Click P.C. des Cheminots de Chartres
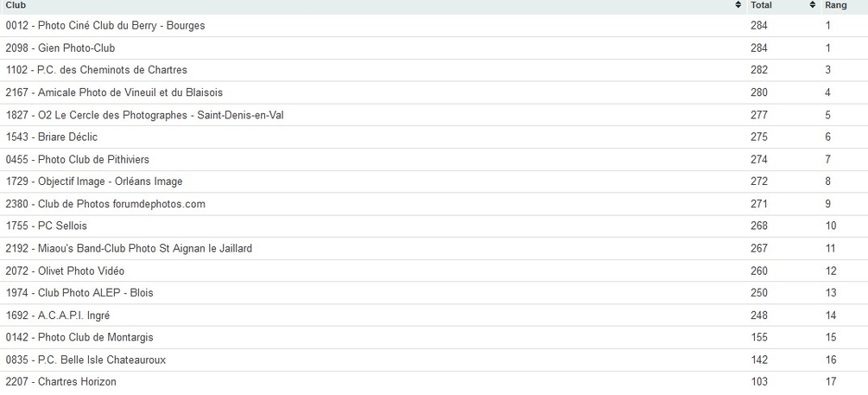 pyautogui.click(x=97, y=70)
